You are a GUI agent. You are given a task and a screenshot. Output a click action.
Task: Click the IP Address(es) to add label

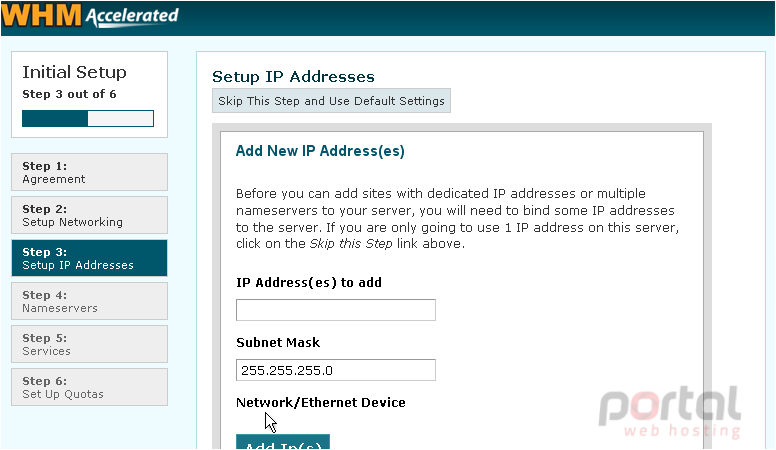tap(309, 283)
